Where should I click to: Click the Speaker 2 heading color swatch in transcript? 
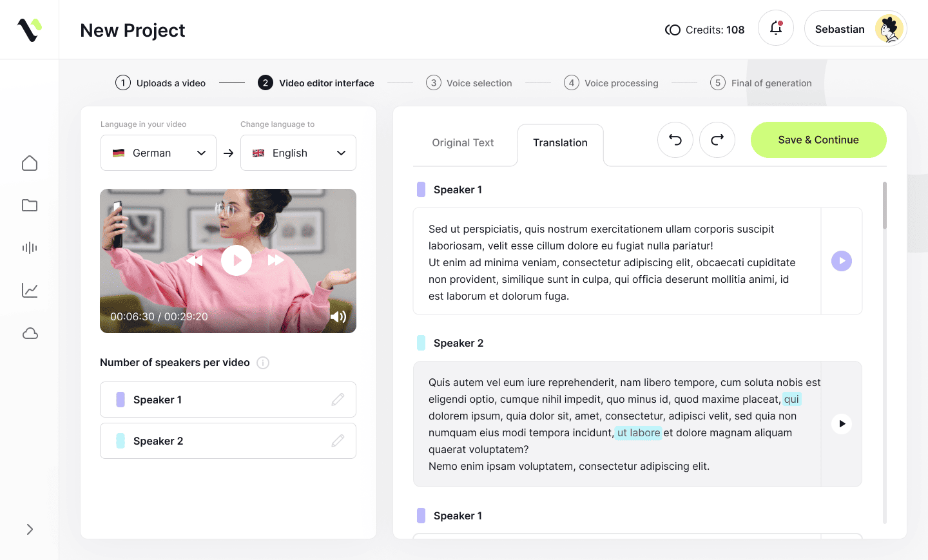(x=421, y=343)
